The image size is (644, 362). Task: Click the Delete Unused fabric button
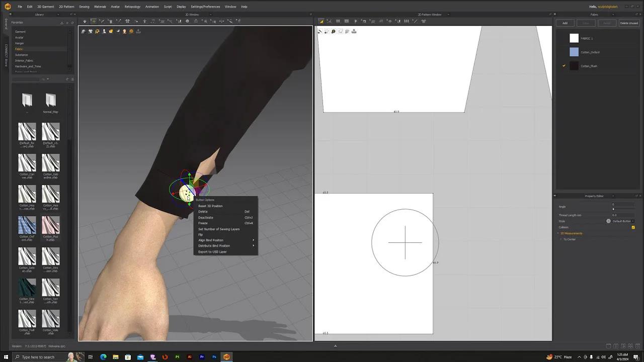tap(629, 23)
